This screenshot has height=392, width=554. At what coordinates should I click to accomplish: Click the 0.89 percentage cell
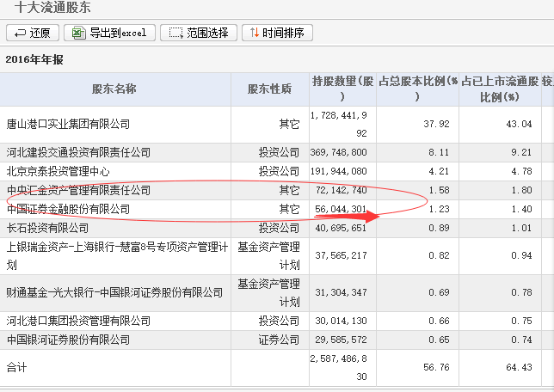440,228
